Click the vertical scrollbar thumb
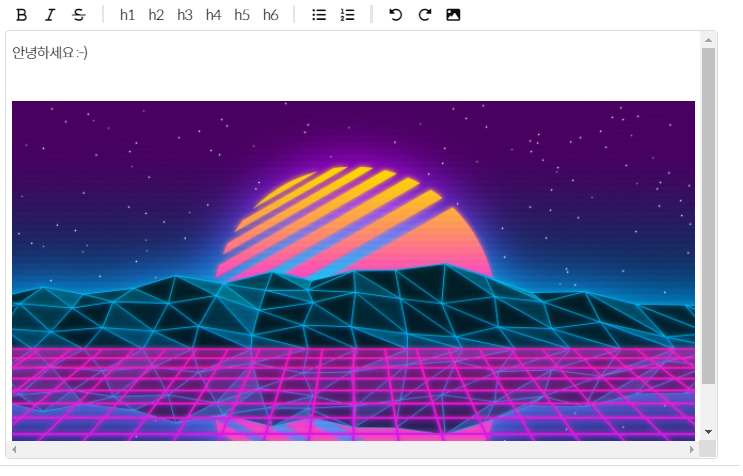743x476 pixels. tap(708, 215)
